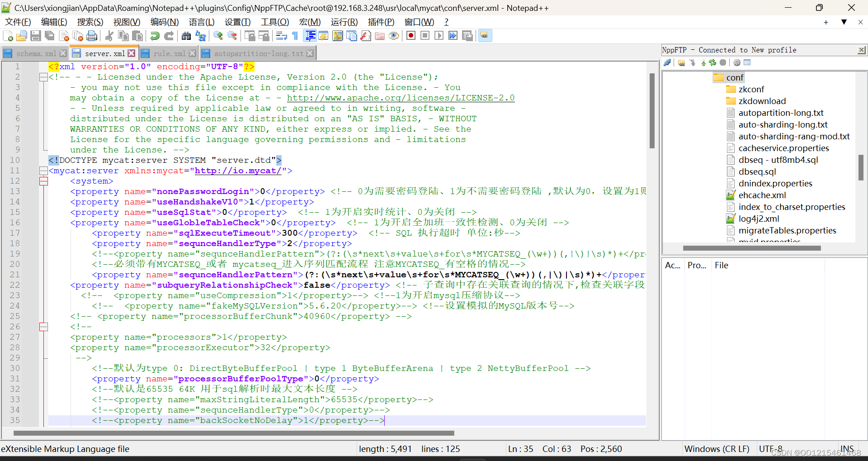Click the Cut scissors icon
Image resolution: width=868 pixels, height=461 pixels.
[109, 36]
